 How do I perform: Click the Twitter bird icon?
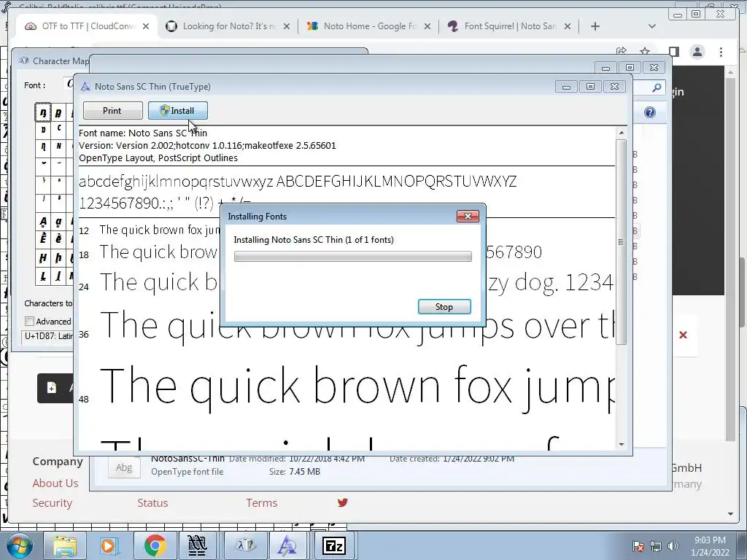coord(343,502)
